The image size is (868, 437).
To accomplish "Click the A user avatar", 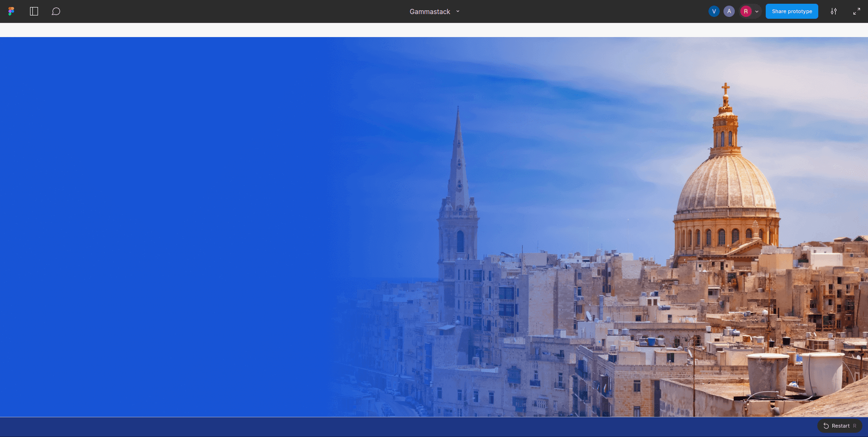I will 729,11.
